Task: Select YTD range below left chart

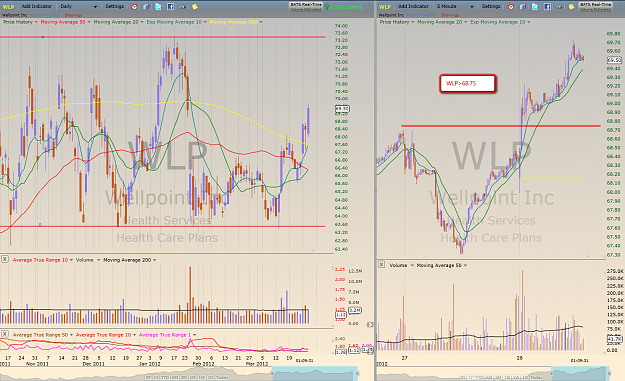Action: (x=165, y=377)
